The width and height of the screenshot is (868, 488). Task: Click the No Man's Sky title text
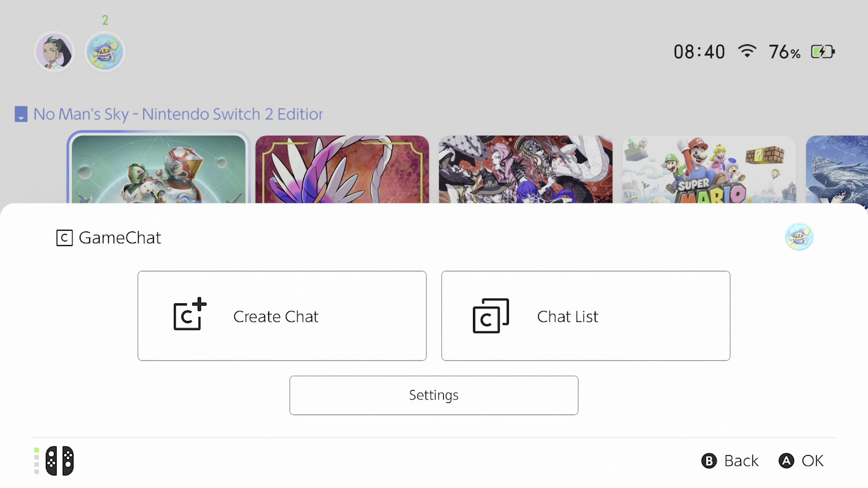pos(178,114)
